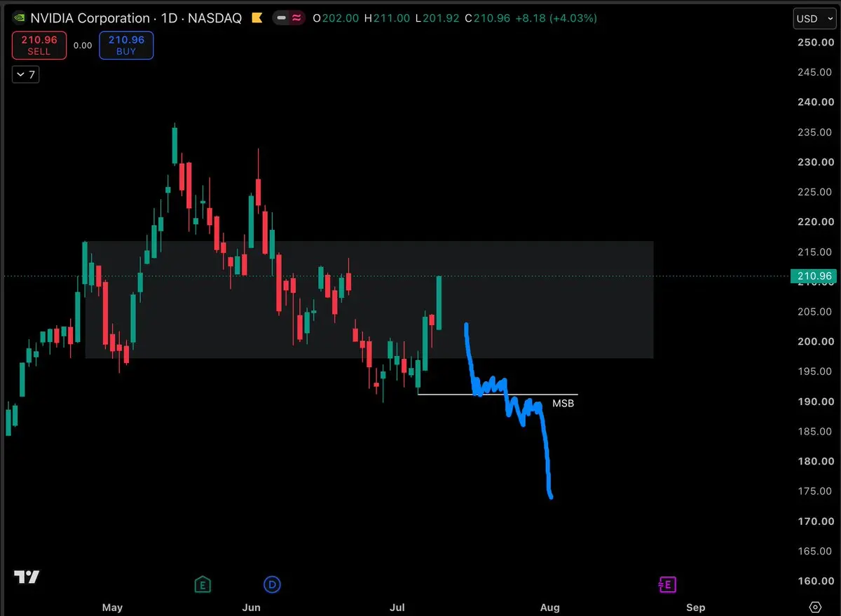Image resolution: width=841 pixels, height=616 pixels.
Task: Click the H211.00 high value
Action: point(388,18)
